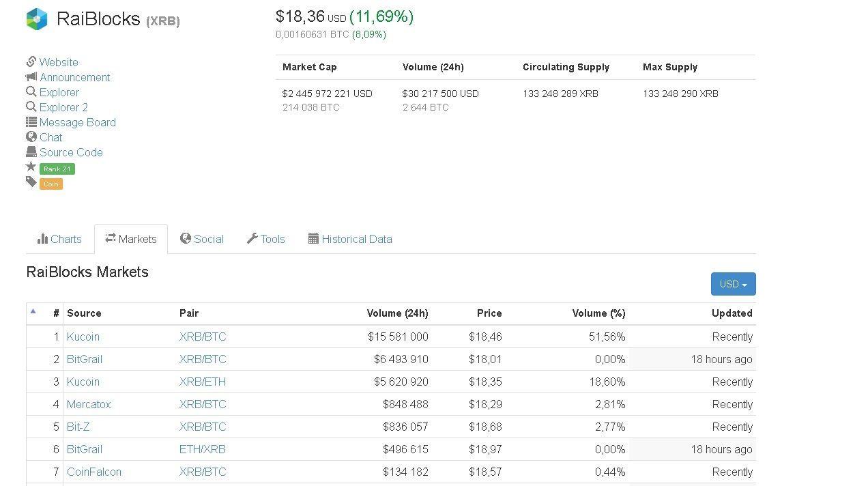Click the link icon beside Website
This screenshot has height=486, width=868.
coord(31,61)
